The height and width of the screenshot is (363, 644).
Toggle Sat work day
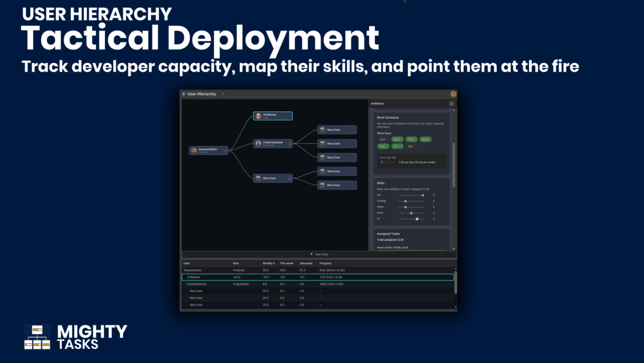411,146
